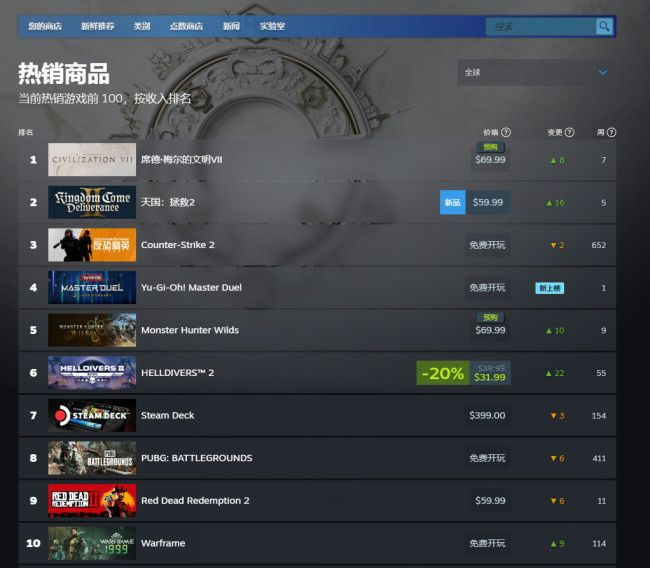This screenshot has width=650, height=568.
Task: Click the Counter-Strike 2 title text
Action: (178, 245)
